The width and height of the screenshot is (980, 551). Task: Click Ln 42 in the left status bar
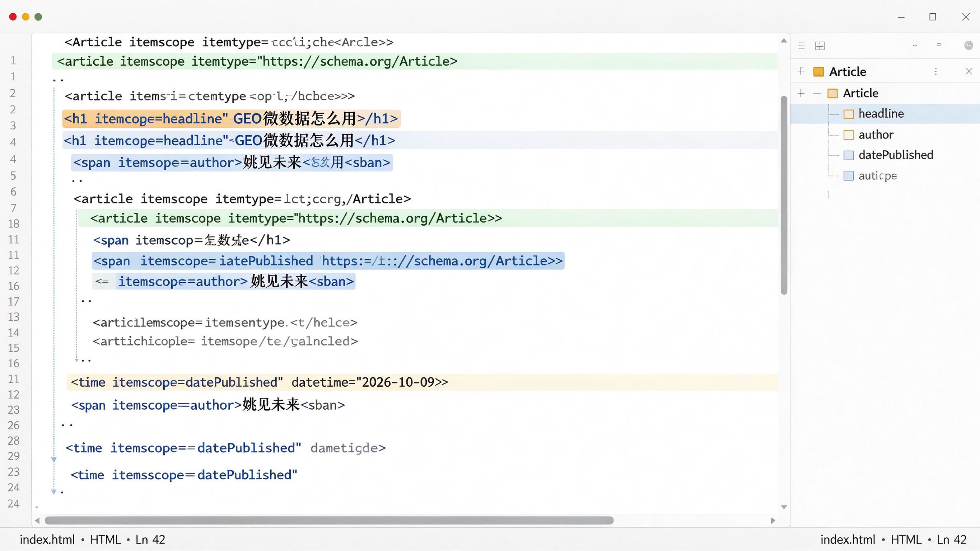click(x=150, y=540)
